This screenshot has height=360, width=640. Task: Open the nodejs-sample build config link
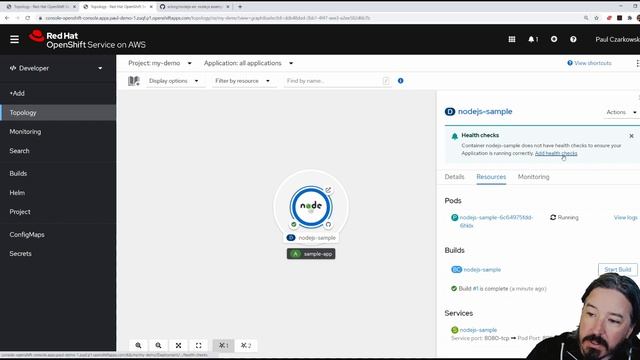[x=482, y=269]
